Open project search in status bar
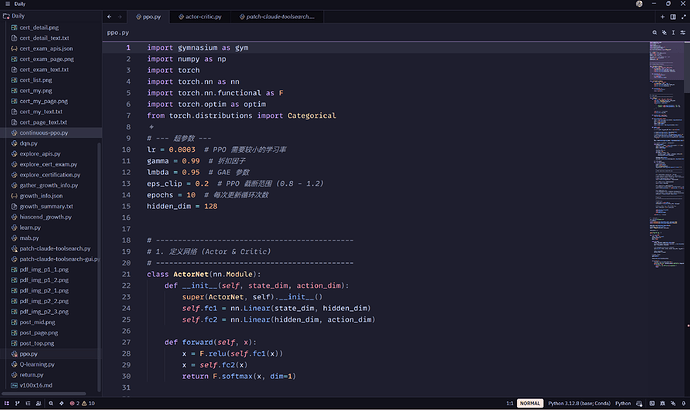Screen dimensions: 690x410 coord(51,403)
